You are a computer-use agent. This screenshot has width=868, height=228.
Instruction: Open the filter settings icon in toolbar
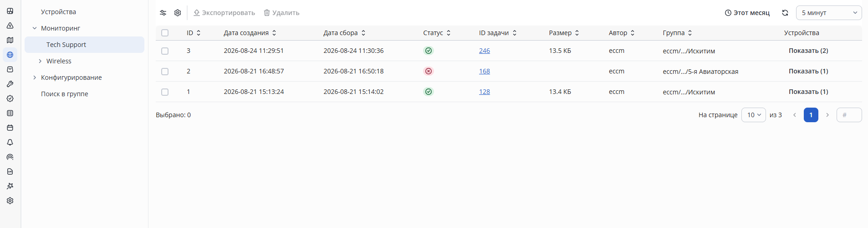click(163, 13)
